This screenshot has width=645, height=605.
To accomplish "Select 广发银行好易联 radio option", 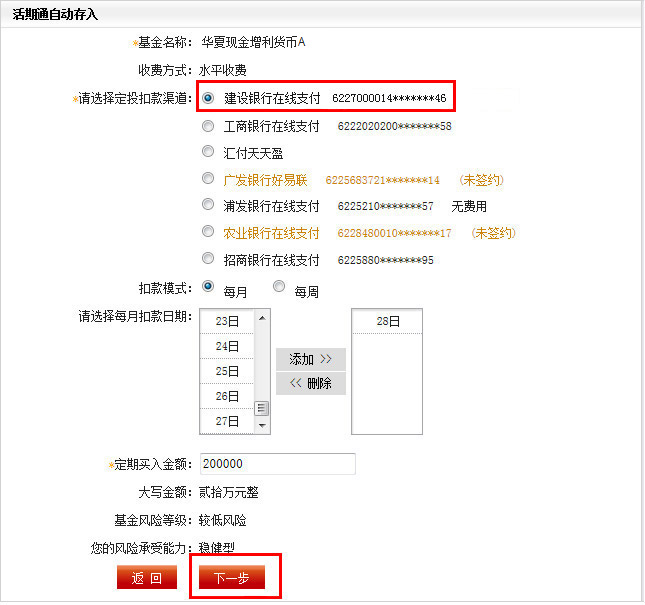I will click(208, 178).
